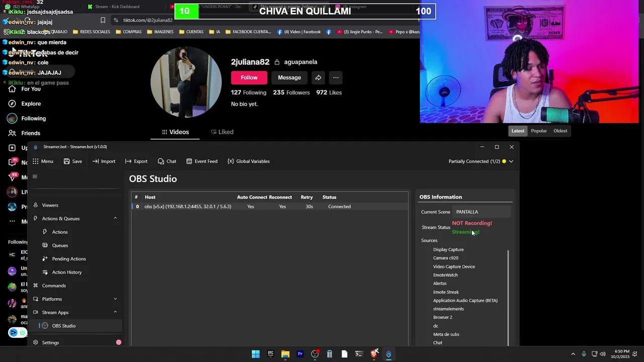This screenshot has width=644, height=362.
Task: Open the Windows Start menu
Action: 256,354
